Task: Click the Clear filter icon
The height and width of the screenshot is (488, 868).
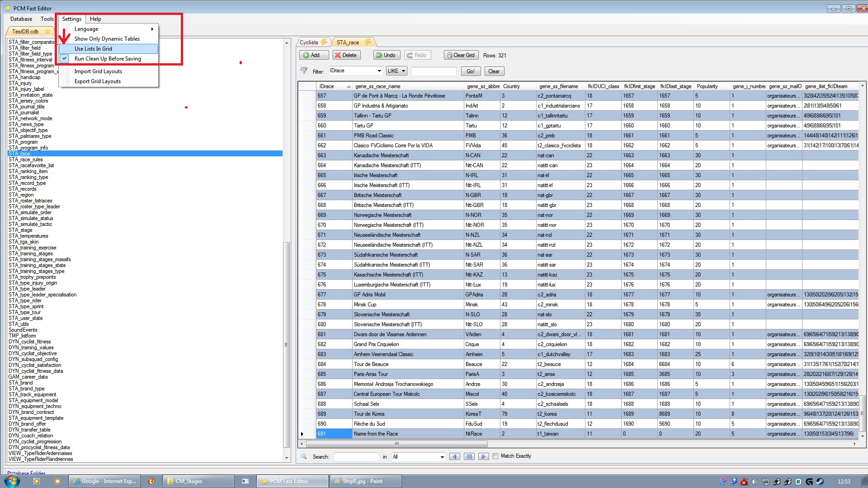Action: click(494, 71)
